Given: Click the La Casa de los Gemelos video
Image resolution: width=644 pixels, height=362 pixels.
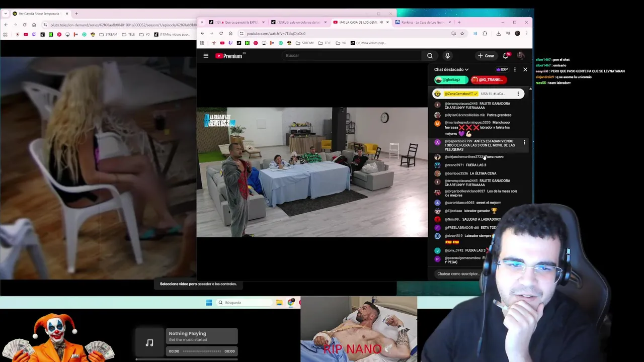Looking at the screenshot, I should pyautogui.click(x=312, y=172).
